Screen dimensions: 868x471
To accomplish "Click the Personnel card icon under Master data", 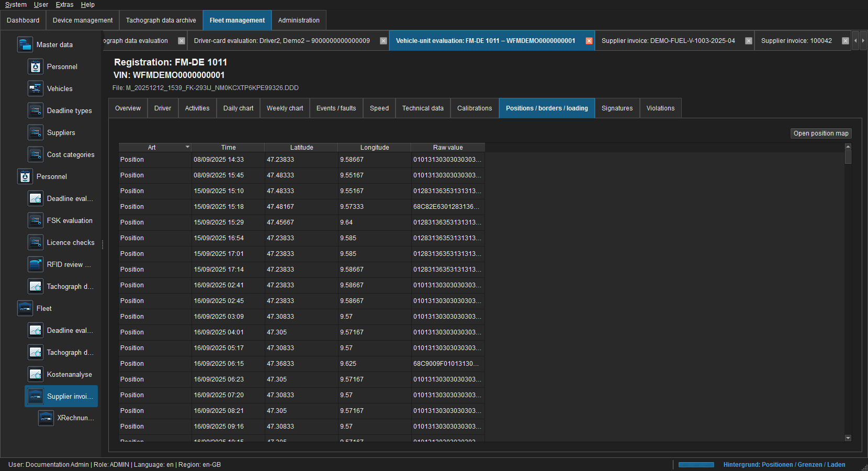I will [35, 66].
